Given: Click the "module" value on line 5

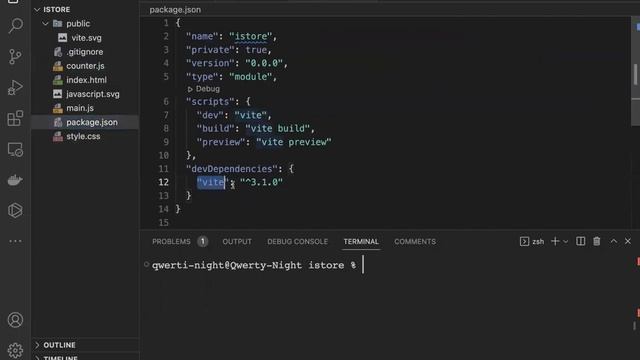Looking at the screenshot, I should (251, 77).
